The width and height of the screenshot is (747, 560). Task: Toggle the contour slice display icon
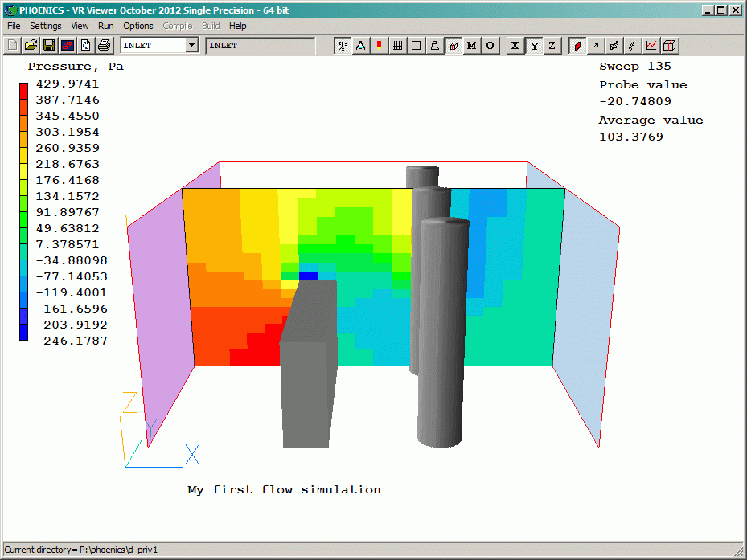pos(577,46)
